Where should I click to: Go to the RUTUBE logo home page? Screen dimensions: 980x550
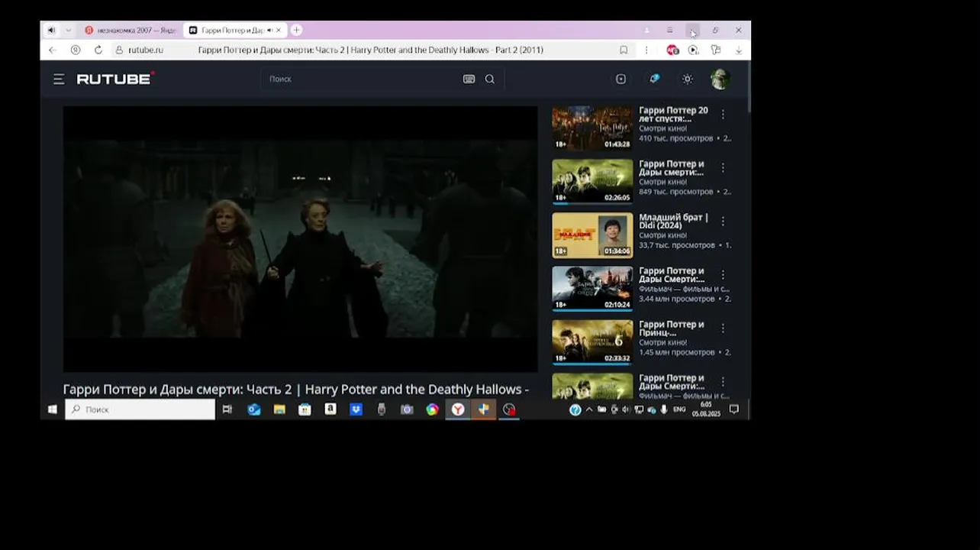click(x=115, y=78)
